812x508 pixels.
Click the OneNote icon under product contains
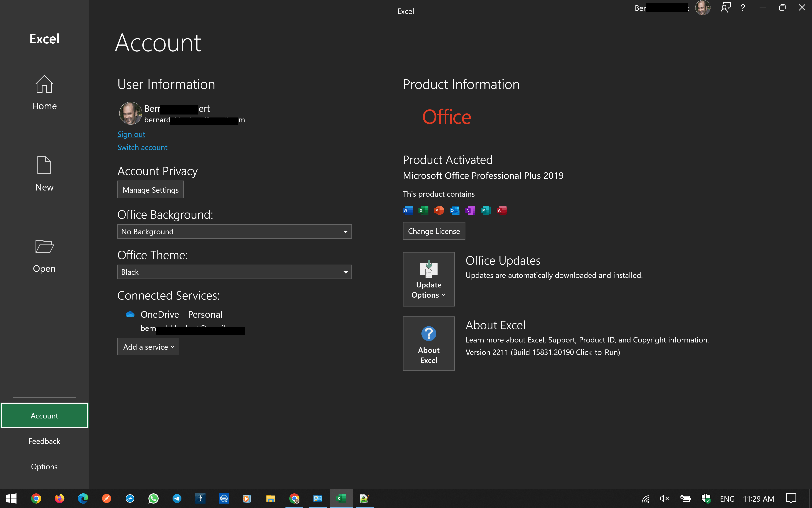pyautogui.click(x=470, y=210)
